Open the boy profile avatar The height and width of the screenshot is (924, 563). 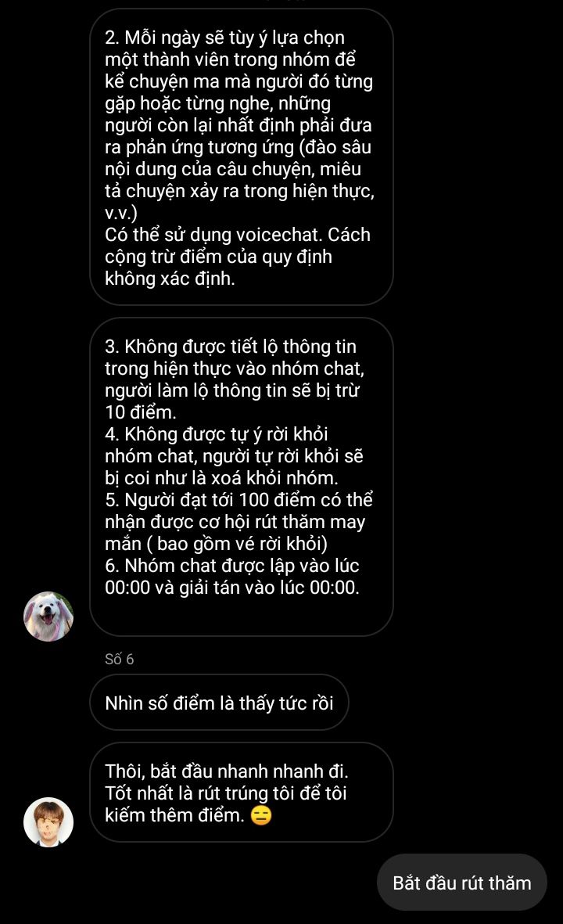(48, 822)
